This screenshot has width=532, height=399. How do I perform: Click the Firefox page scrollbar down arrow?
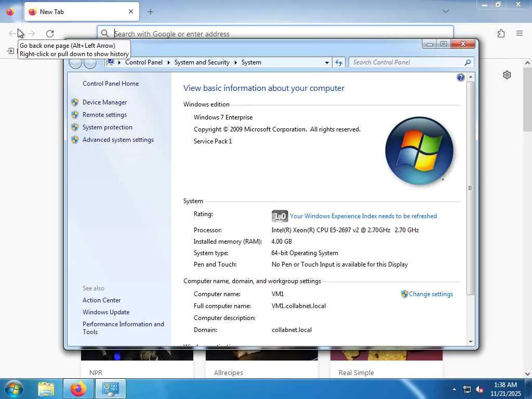[528, 374]
